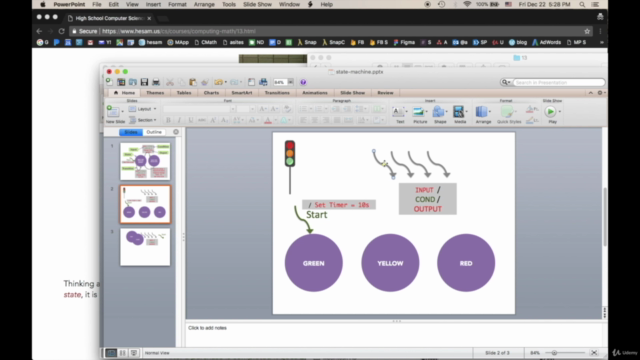Screen dimensions: 640x360
Task: Click the Format painter brush icon
Action: click(204, 82)
